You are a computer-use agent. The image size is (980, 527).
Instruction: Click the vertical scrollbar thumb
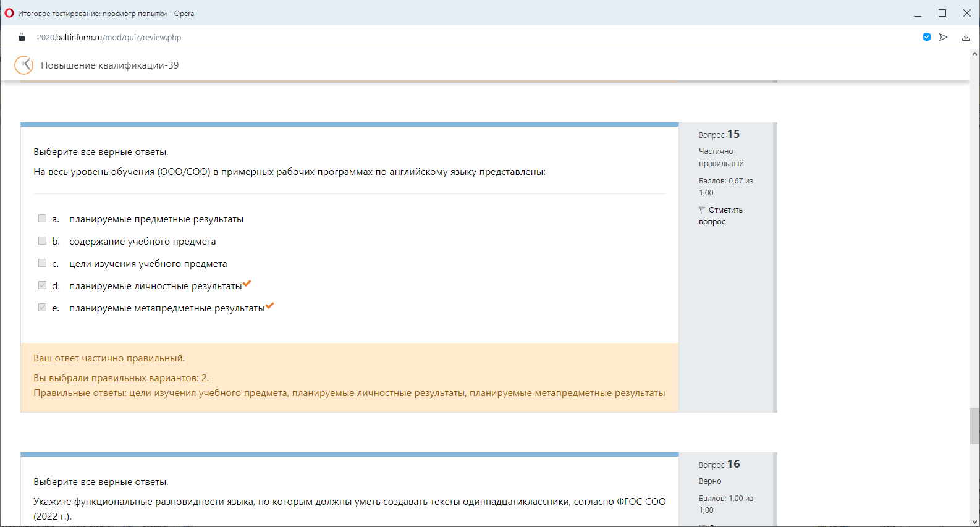click(x=974, y=426)
